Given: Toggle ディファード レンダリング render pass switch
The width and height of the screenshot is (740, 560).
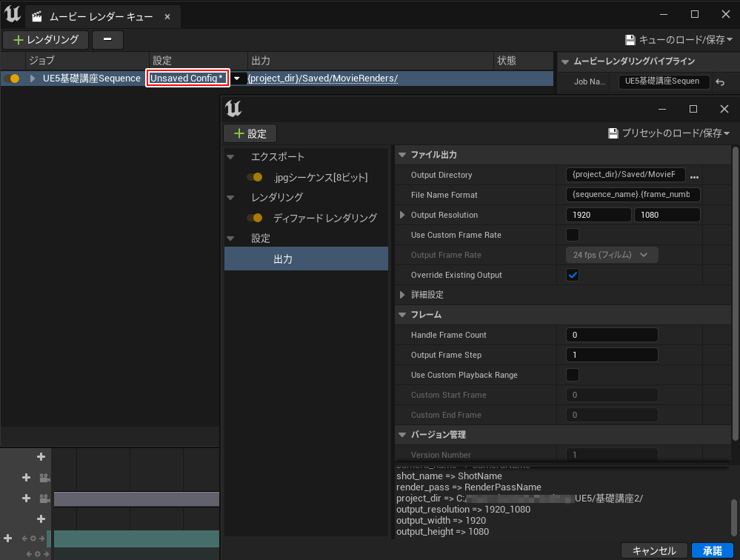Looking at the screenshot, I should (255, 219).
